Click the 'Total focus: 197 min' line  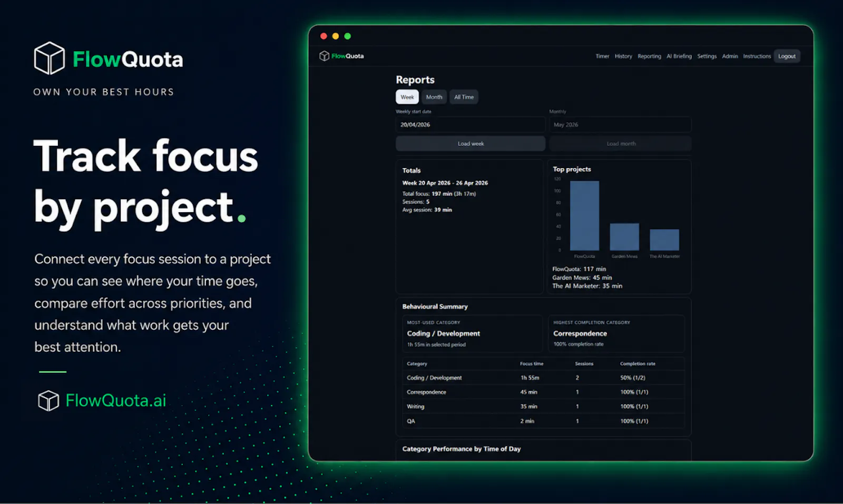click(439, 194)
